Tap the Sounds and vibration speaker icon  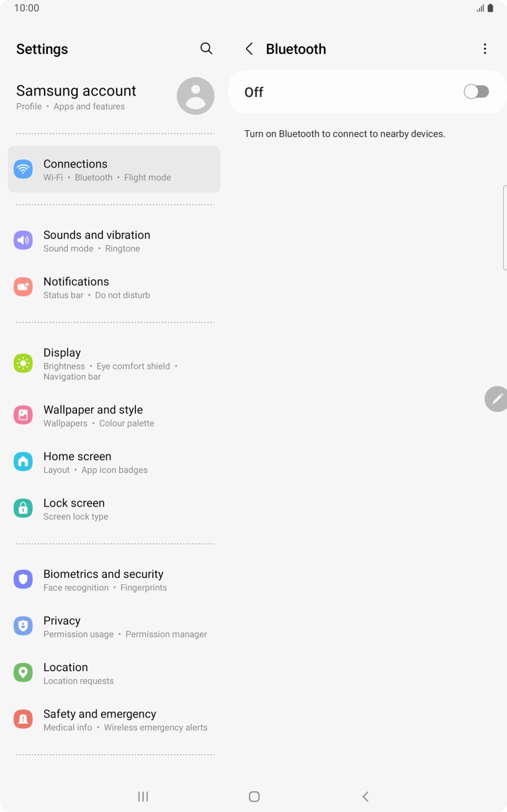click(23, 240)
